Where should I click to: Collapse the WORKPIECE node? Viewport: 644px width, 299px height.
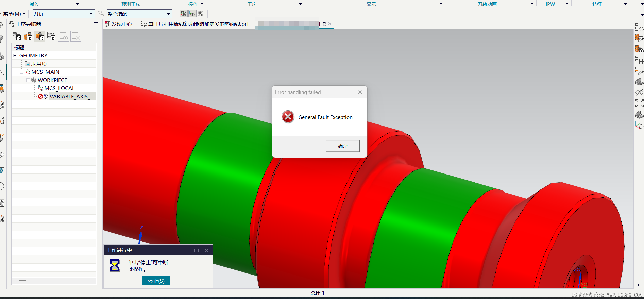pos(28,80)
